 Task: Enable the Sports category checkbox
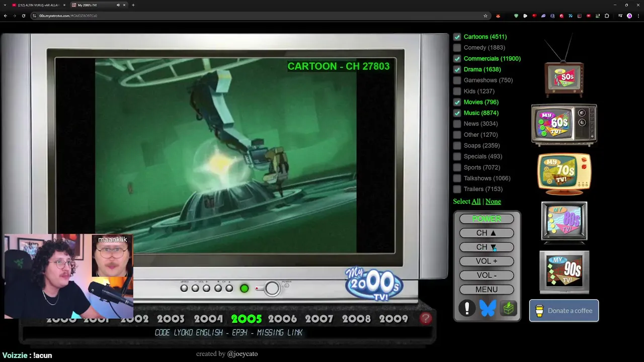point(457,167)
